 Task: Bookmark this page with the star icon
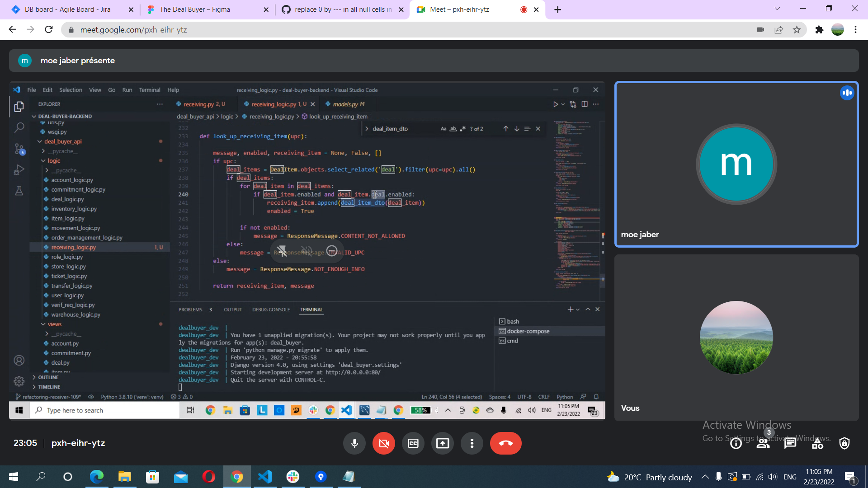tap(797, 30)
